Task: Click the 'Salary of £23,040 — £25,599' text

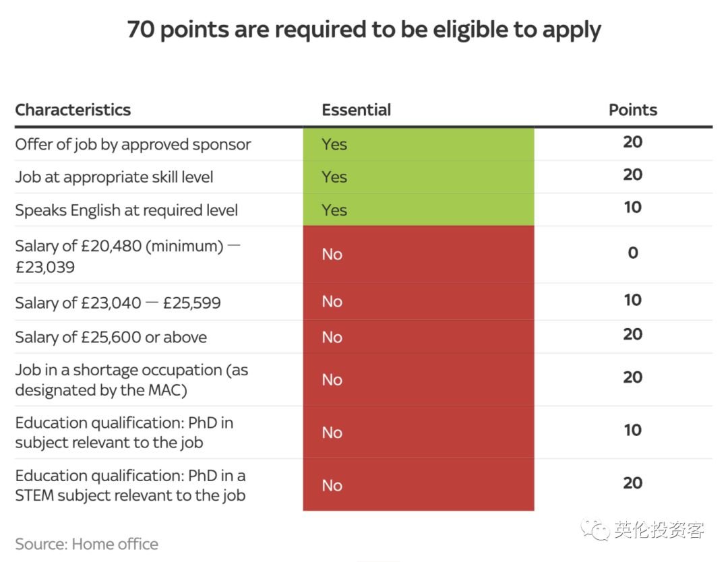Action: coord(118,303)
